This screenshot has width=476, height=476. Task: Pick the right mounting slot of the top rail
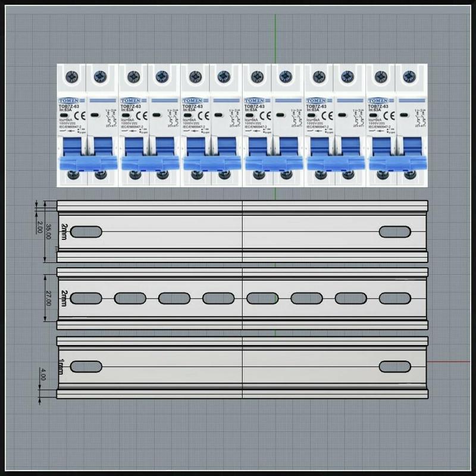(x=395, y=232)
